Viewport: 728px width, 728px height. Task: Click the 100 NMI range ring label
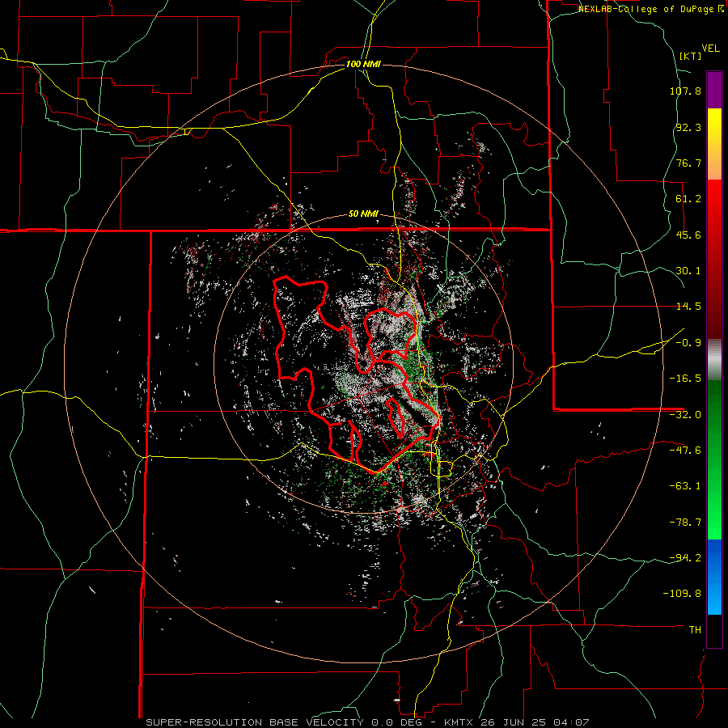363,64
